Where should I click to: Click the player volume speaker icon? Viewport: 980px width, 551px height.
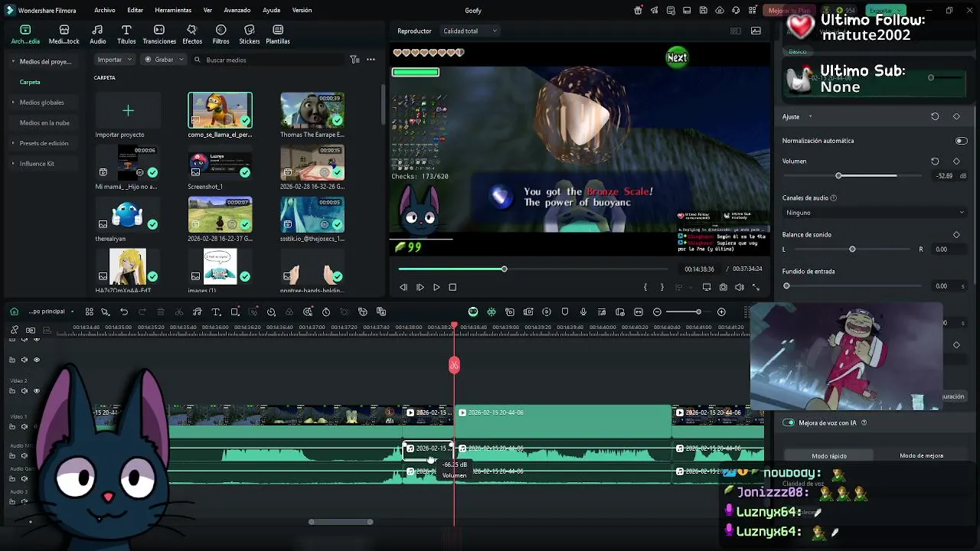coord(739,287)
